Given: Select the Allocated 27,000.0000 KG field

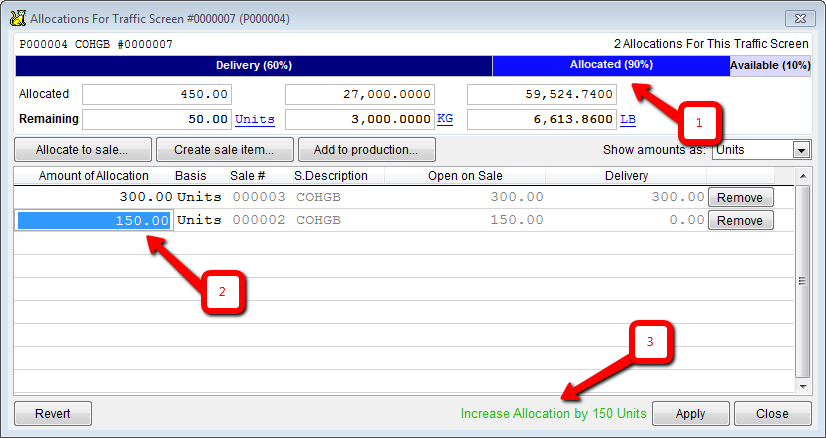Looking at the screenshot, I should click(x=360, y=94).
